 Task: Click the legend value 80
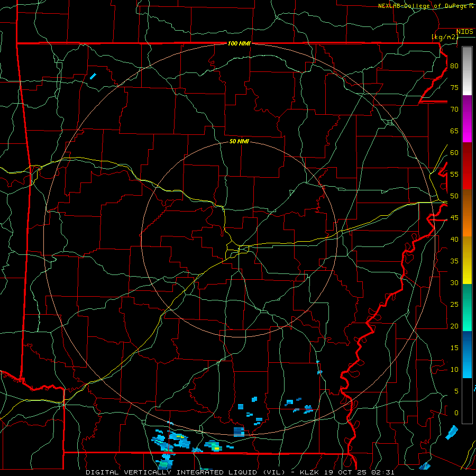coord(454,66)
